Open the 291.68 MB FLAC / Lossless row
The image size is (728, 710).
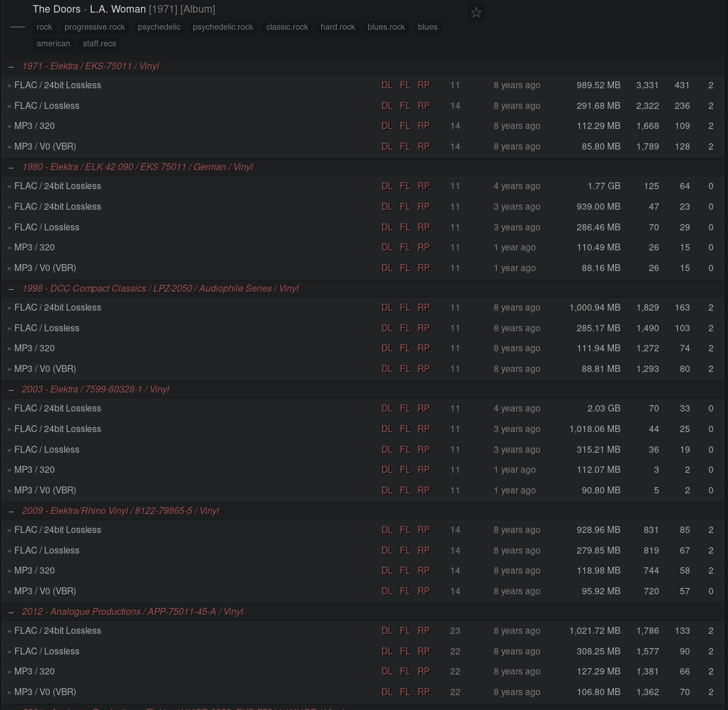(47, 105)
